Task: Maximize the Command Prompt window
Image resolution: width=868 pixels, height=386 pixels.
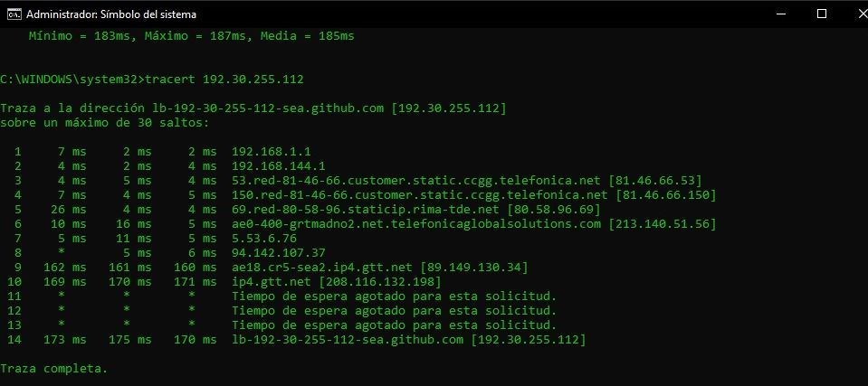Action: point(822,14)
